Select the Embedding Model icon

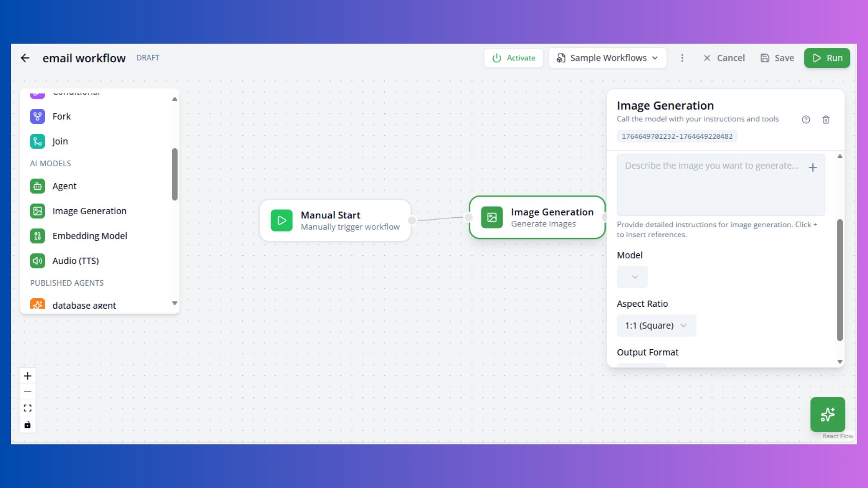(38, 235)
